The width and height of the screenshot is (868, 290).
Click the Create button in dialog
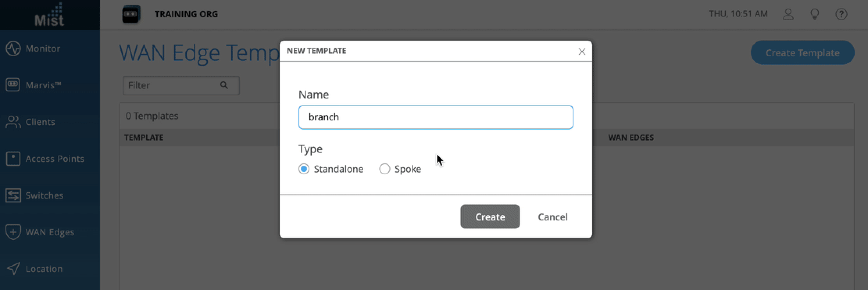tap(490, 217)
